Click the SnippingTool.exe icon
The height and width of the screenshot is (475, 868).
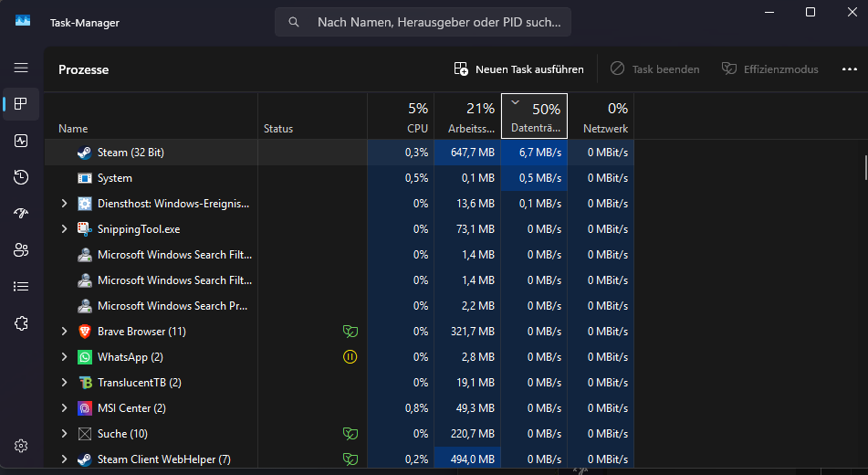click(x=85, y=229)
